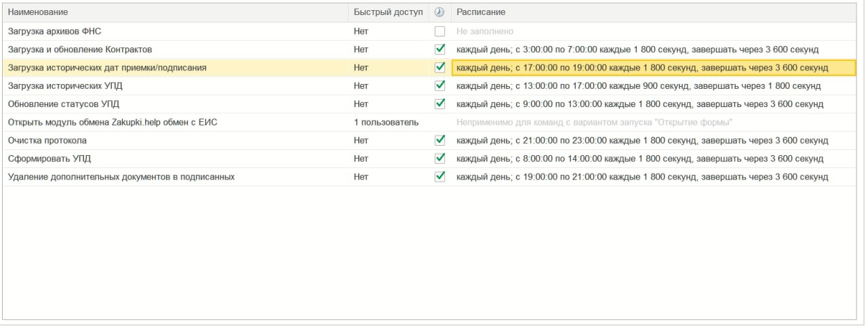Uncheck schedule for Загрузка и обновление Контрактов
The image size is (868, 328).
[x=439, y=49]
